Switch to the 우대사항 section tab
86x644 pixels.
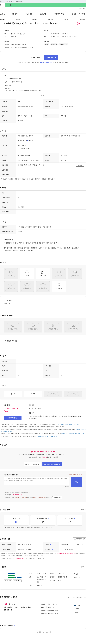34,20
